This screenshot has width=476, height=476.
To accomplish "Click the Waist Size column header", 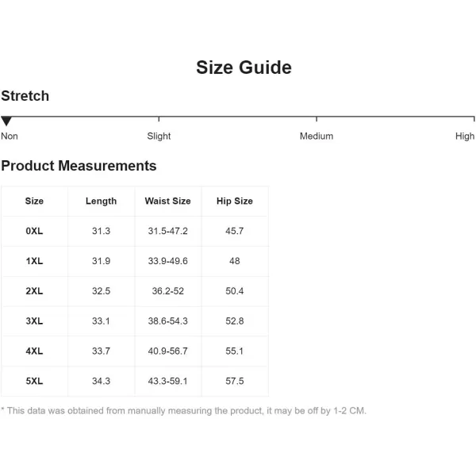I will pos(167,202).
